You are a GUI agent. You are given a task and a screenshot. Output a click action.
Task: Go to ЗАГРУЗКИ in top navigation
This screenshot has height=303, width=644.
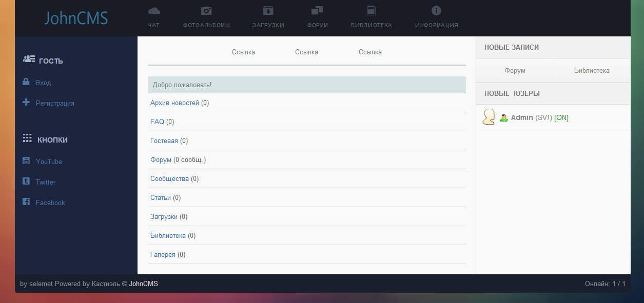click(268, 25)
